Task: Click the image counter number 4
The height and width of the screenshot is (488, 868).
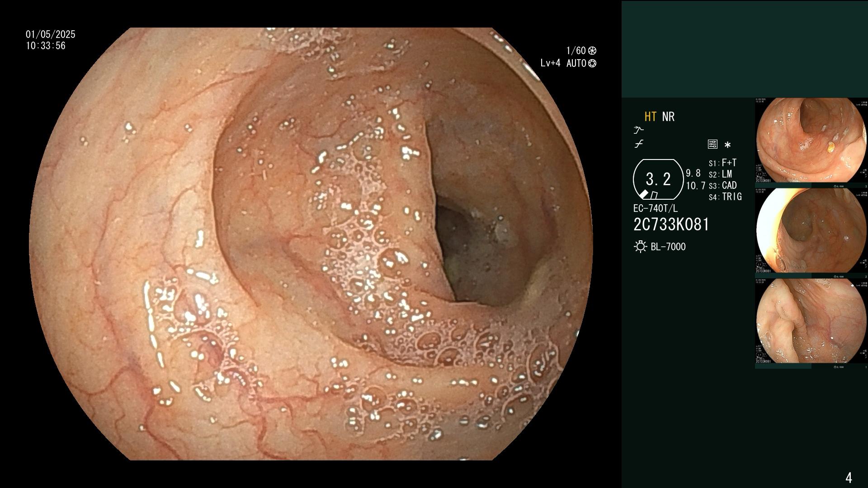Action: pyautogui.click(x=849, y=478)
